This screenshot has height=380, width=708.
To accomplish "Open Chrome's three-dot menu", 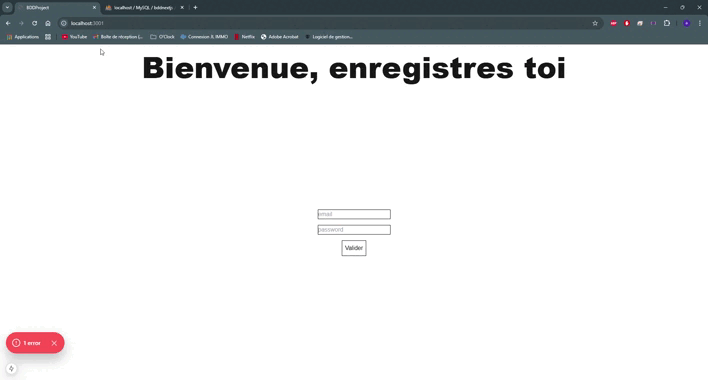I will (x=700, y=23).
